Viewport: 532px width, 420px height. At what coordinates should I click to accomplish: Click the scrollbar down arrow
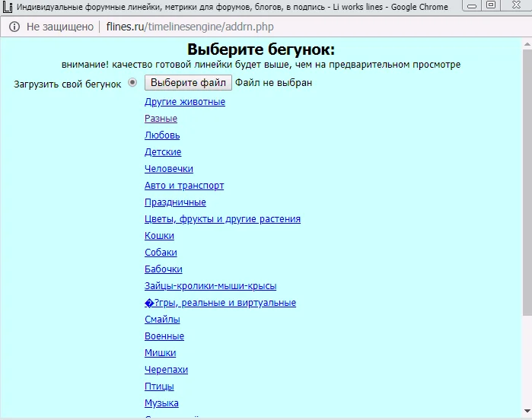(527, 411)
